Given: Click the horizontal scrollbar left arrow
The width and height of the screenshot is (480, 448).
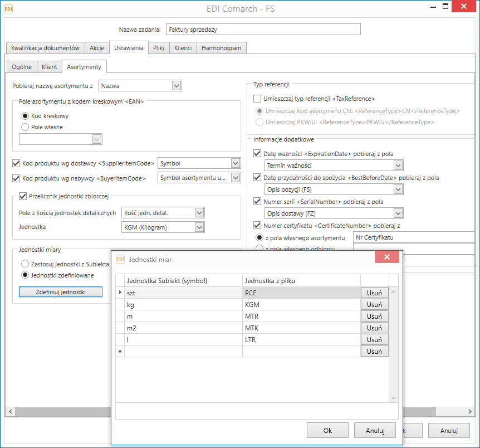Looking at the screenshot, I should tap(11, 411).
